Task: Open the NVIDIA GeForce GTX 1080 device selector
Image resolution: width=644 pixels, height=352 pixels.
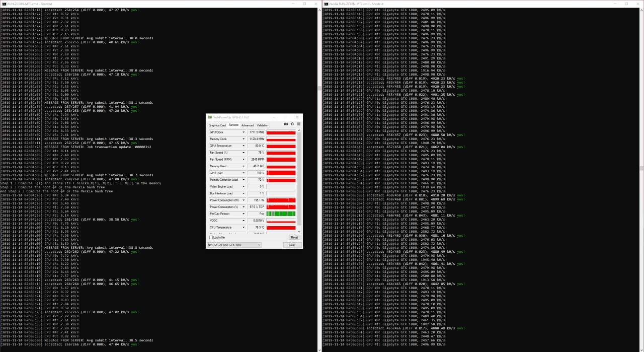Action: click(234, 245)
